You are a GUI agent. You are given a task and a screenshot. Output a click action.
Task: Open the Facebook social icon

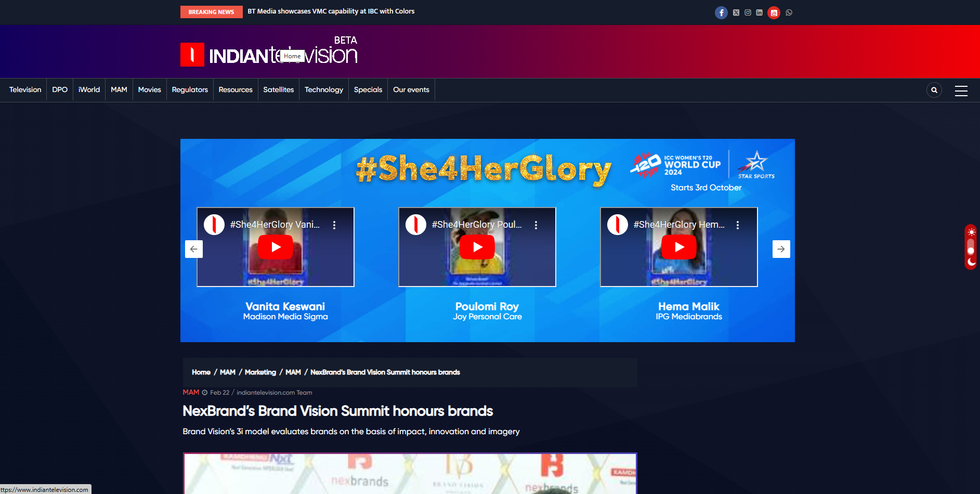click(x=721, y=12)
